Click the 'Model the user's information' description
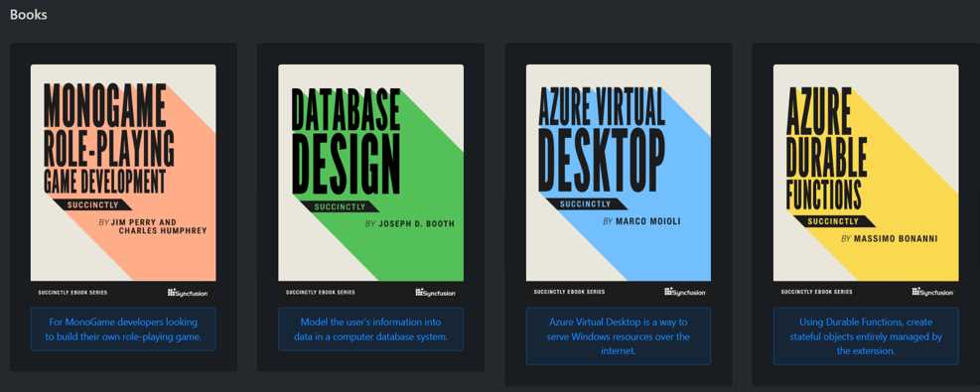Screen dimensions: 980x392 pos(370,328)
